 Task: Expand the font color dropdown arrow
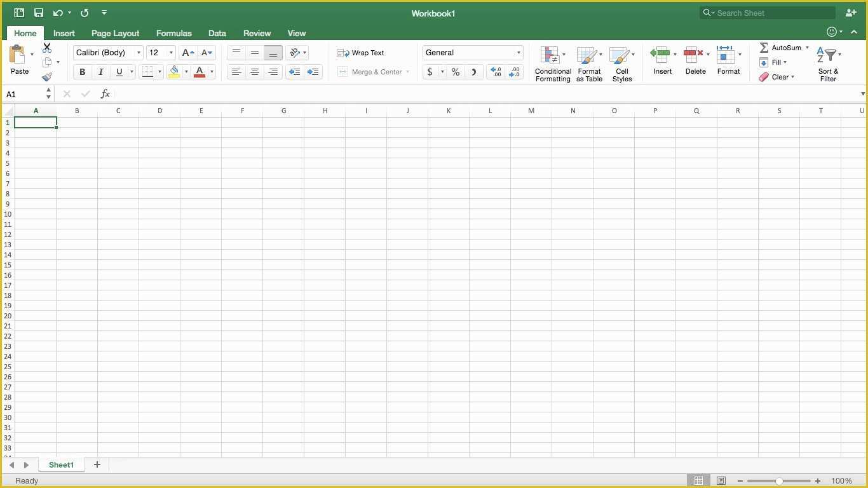(x=212, y=72)
